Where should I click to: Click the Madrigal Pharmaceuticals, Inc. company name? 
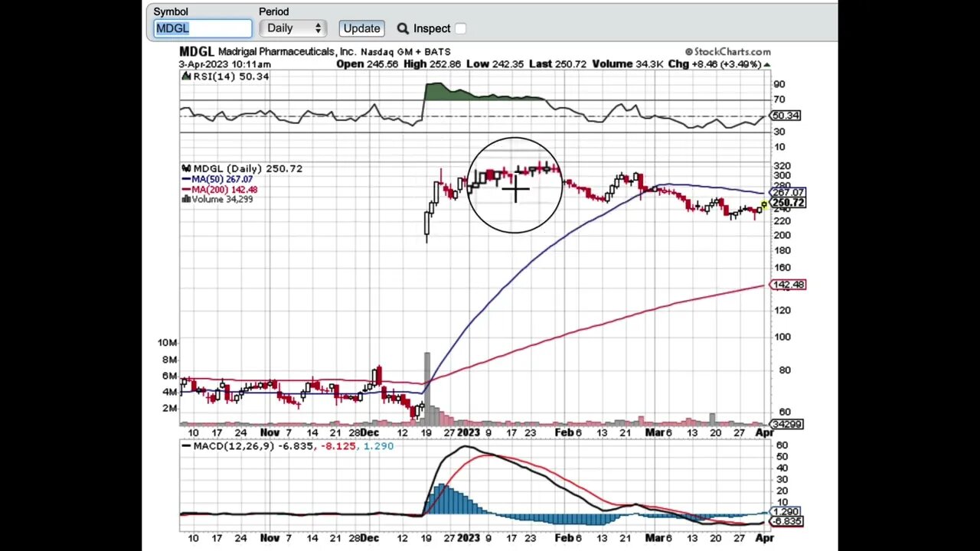(x=287, y=51)
